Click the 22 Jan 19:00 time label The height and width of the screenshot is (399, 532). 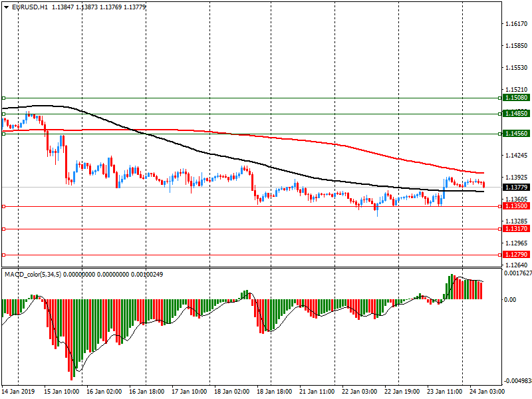[402, 392]
